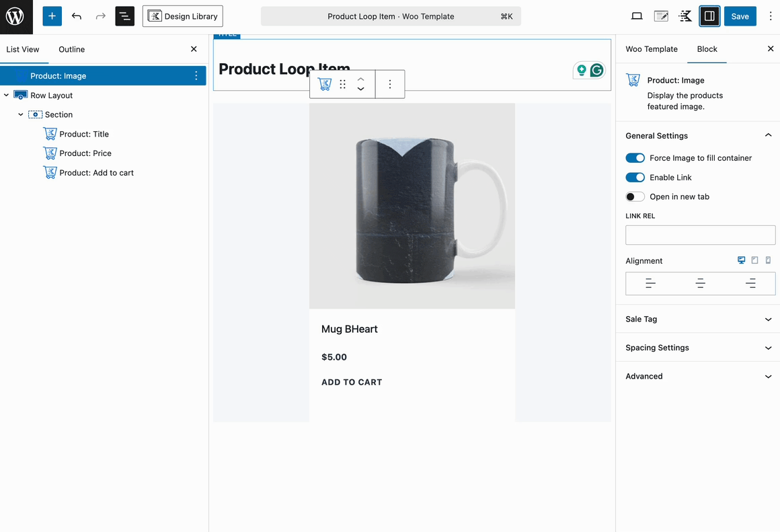This screenshot has height=532, width=780.
Task: Click the Save button
Action: tap(740, 16)
